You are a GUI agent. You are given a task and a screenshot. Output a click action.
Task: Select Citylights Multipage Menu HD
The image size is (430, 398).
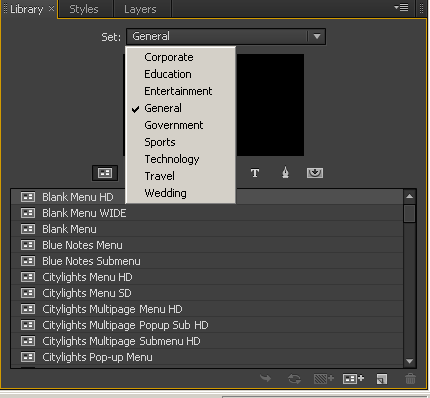coord(207,309)
